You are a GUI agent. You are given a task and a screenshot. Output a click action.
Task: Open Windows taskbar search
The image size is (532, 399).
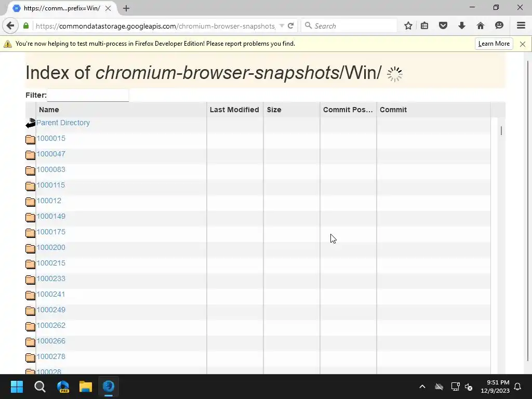39,387
